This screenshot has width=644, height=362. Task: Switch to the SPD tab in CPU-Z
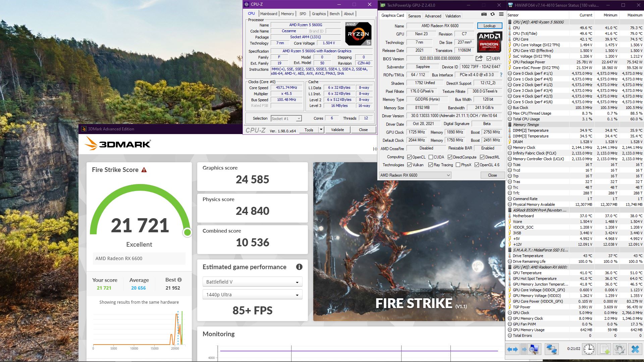point(303,14)
